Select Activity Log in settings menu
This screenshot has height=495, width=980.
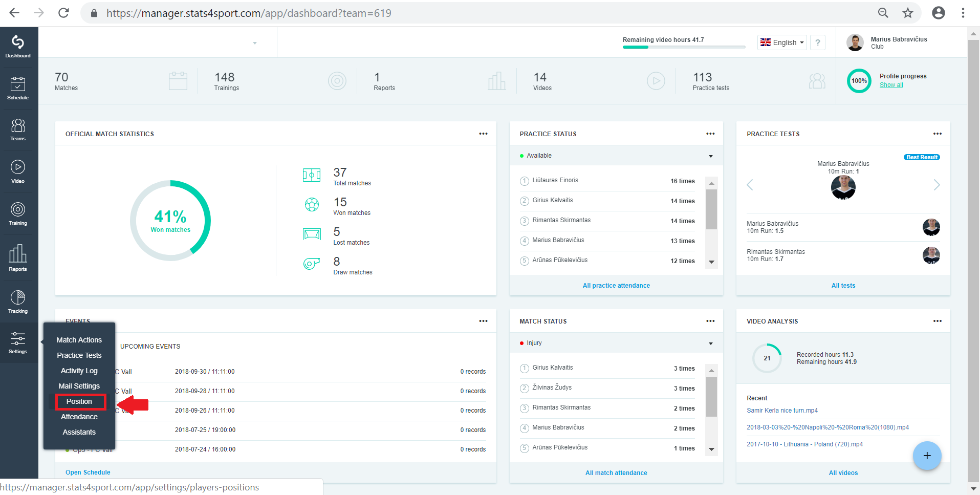click(x=79, y=371)
